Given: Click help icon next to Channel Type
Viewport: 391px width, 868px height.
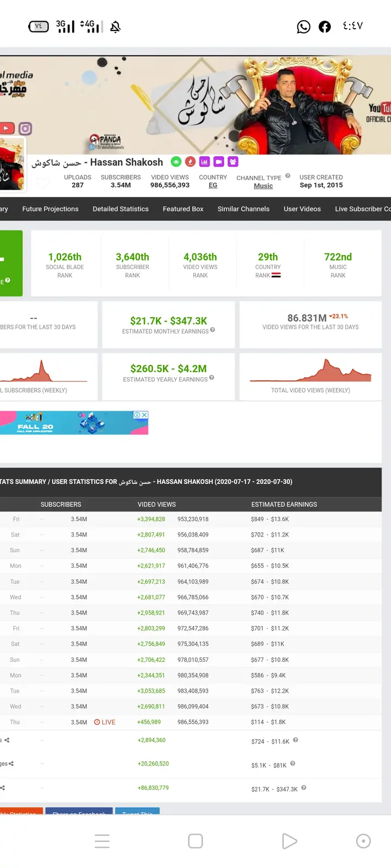Looking at the screenshot, I should pyautogui.click(x=288, y=176).
